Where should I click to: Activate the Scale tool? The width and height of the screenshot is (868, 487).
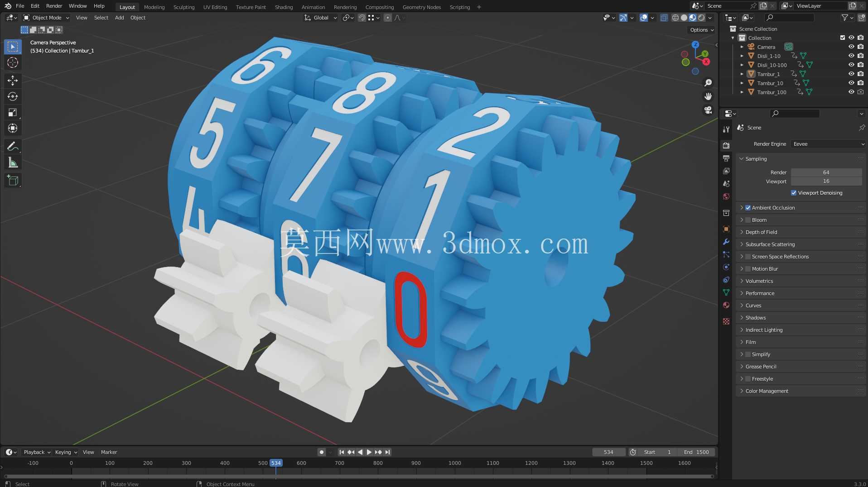click(x=13, y=112)
